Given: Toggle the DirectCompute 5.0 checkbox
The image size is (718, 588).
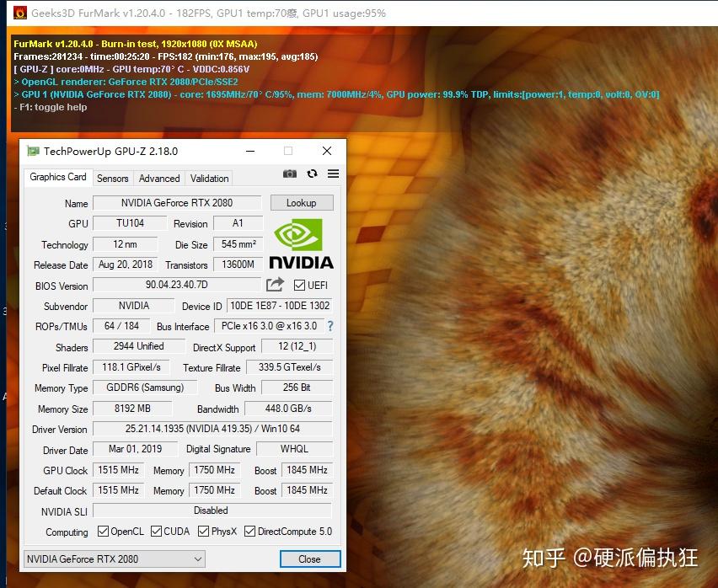Looking at the screenshot, I should (249, 532).
